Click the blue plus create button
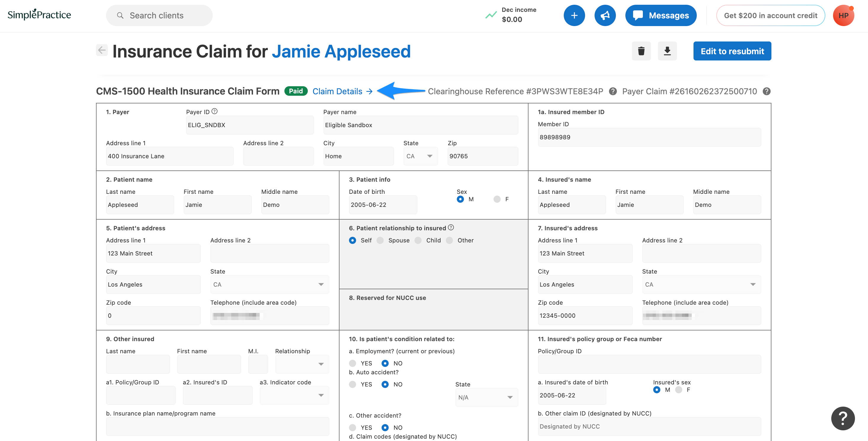 tap(574, 15)
